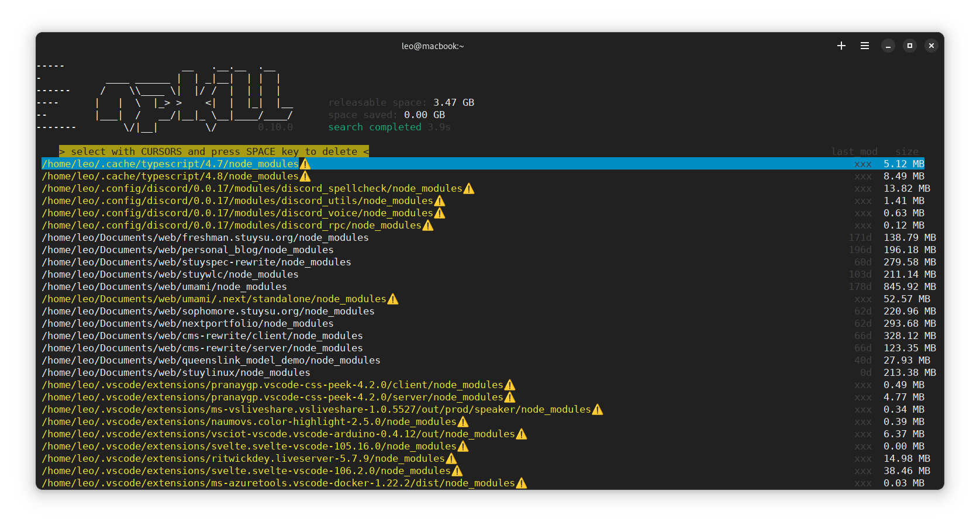
Task: Click the releasable space 3.47 GB value
Action: click(x=454, y=103)
